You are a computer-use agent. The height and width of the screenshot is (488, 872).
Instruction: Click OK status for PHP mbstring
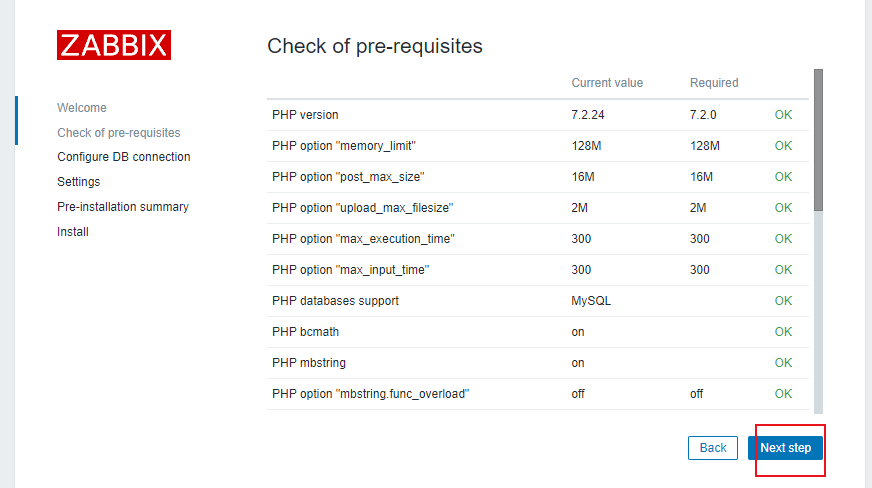(783, 363)
